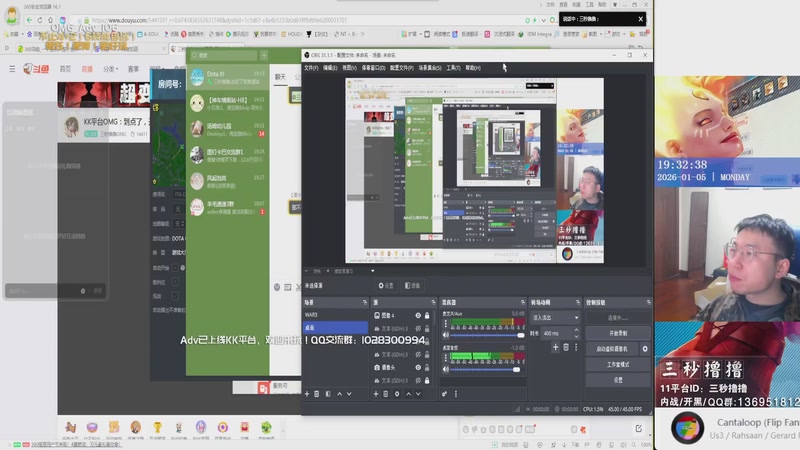Open the 首页 tab on Douyu

(65, 69)
